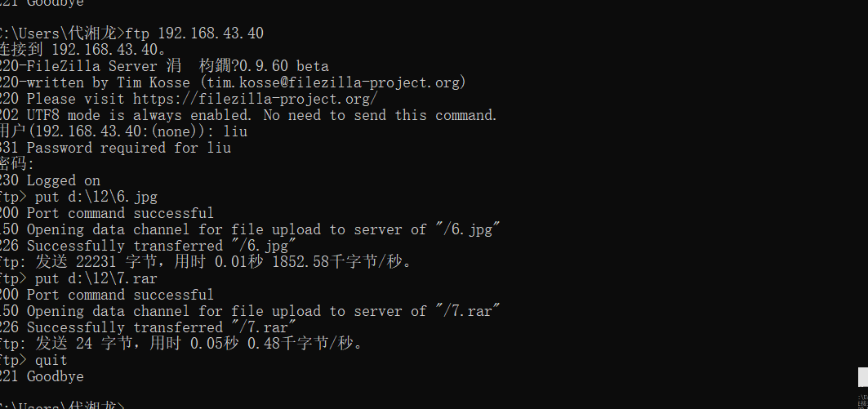
Task: Click the 'Successfully transferred "/7.rar"' line
Action: (161, 327)
